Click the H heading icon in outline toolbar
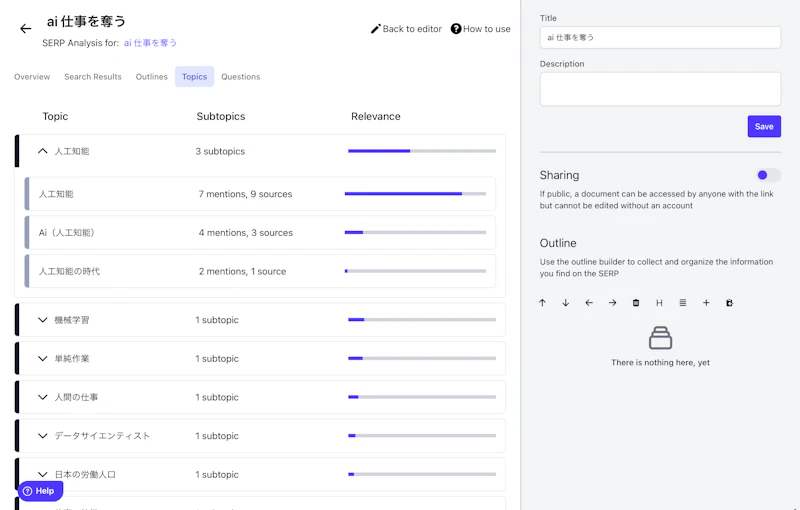Screen dimensions: 800x510 (659, 303)
